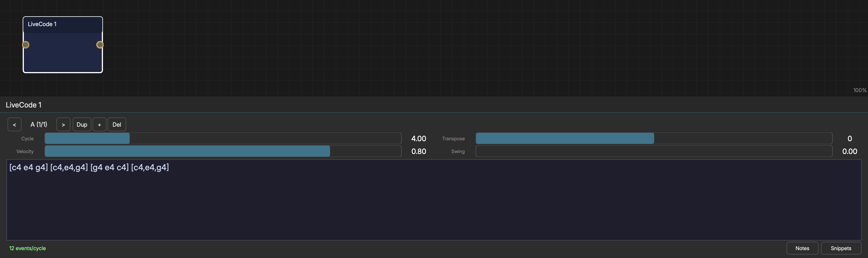Adjust the Velocity slider
The image size is (868, 258).
pyautogui.click(x=223, y=151)
